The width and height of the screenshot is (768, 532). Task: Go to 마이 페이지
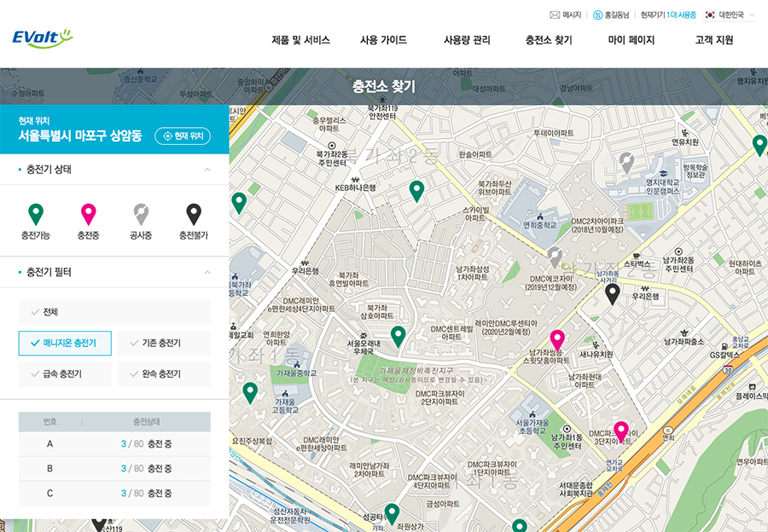tap(631, 40)
